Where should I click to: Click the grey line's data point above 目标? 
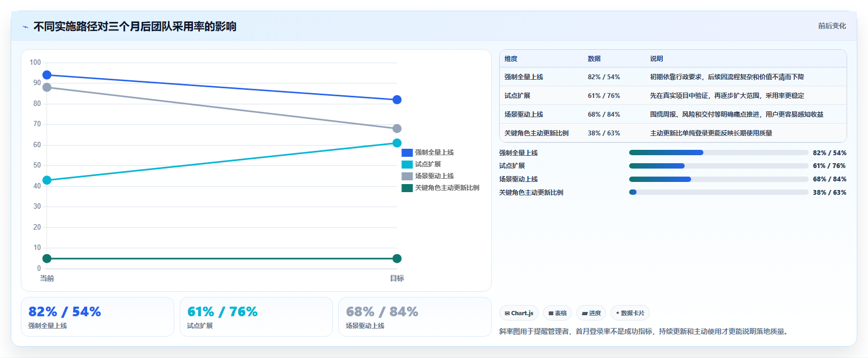pos(397,128)
